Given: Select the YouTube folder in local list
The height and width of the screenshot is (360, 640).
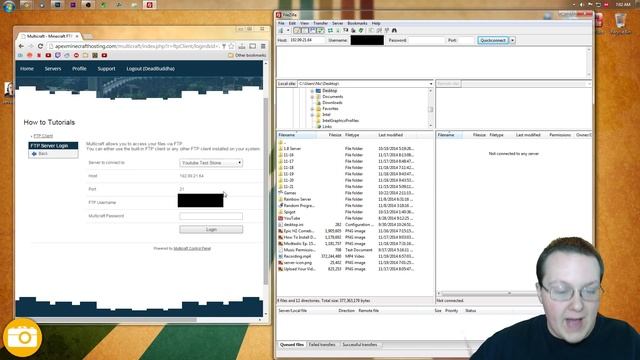Looking at the screenshot, I should click(x=291, y=218).
